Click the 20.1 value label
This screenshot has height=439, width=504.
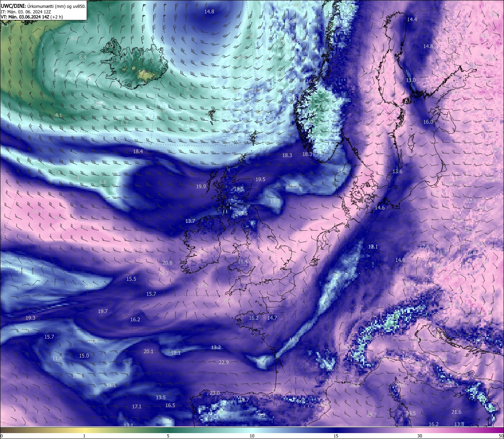tap(148, 351)
